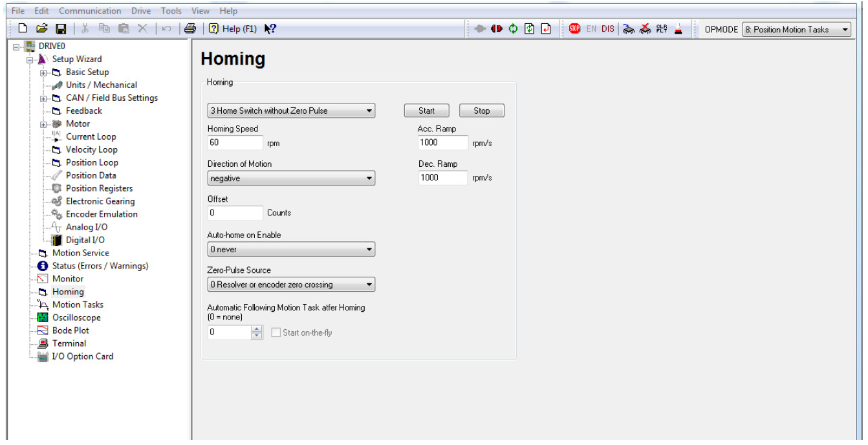Click the Dec. Ramp input field
This screenshot has width=868, height=445.
coord(443,177)
